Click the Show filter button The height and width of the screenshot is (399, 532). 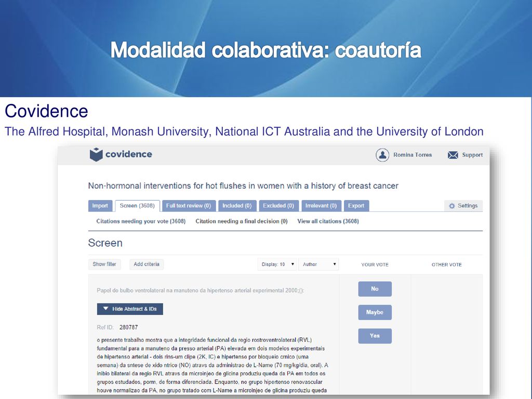[x=104, y=264]
